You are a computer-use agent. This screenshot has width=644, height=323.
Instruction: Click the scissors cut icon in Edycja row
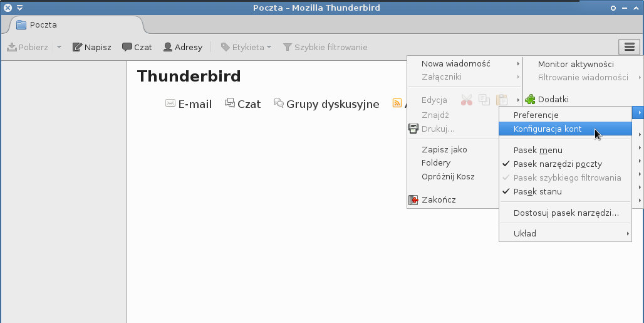coord(467,100)
